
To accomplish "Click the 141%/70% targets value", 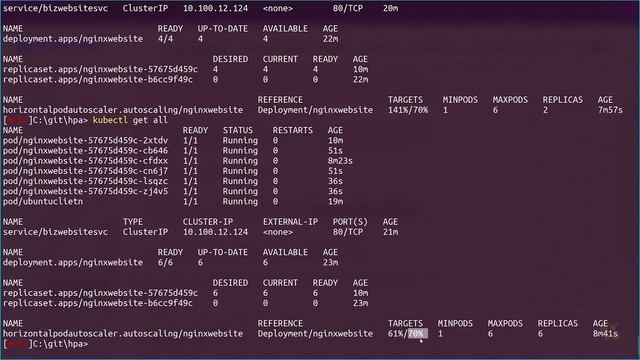I will click(x=408, y=110).
